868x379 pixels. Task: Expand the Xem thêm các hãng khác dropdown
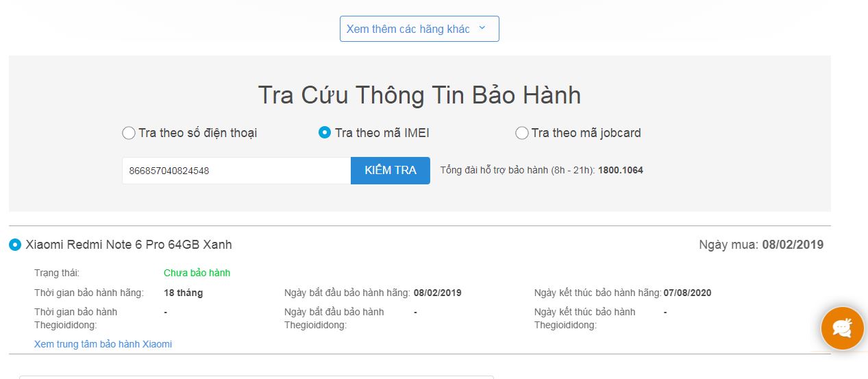pos(408,29)
